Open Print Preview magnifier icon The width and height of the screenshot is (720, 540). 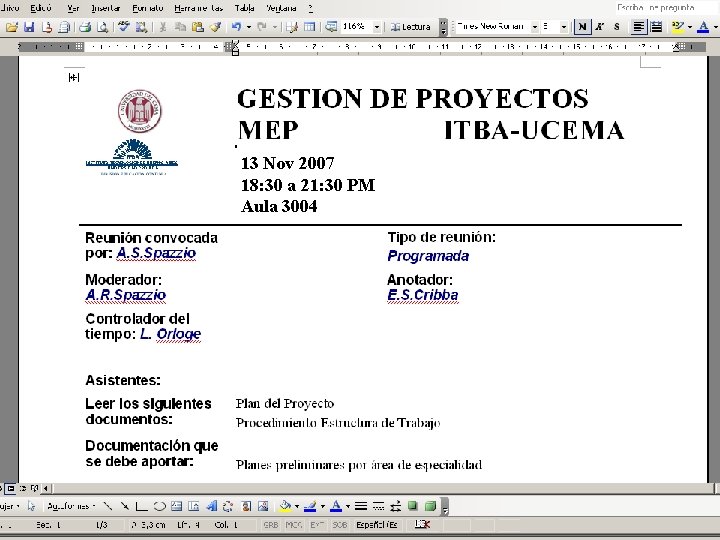[x=102, y=27]
